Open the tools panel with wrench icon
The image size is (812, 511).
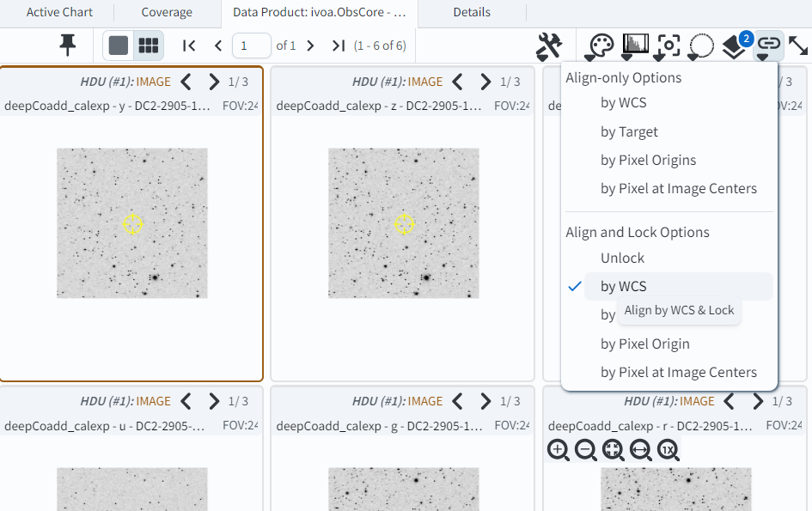click(550, 46)
